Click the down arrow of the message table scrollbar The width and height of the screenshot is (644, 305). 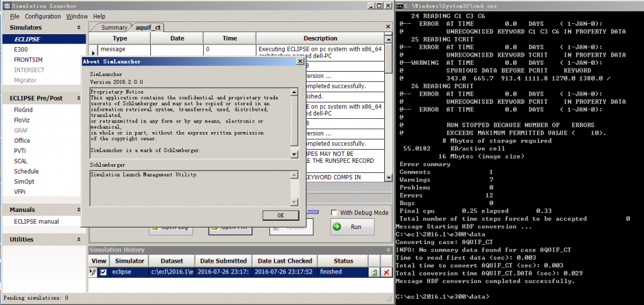(389, 177)
